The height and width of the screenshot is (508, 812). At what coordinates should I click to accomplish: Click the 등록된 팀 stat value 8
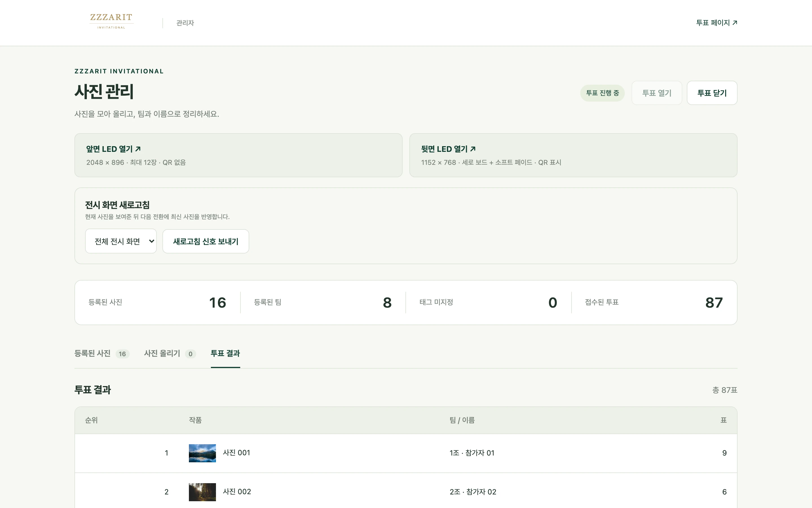[387, 303]
